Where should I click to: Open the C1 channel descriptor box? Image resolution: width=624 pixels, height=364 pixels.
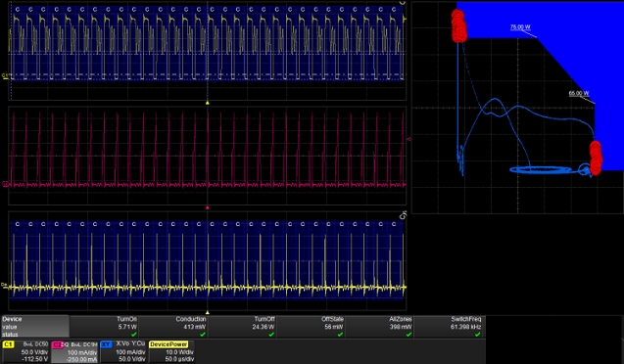(x=25, y=351)
